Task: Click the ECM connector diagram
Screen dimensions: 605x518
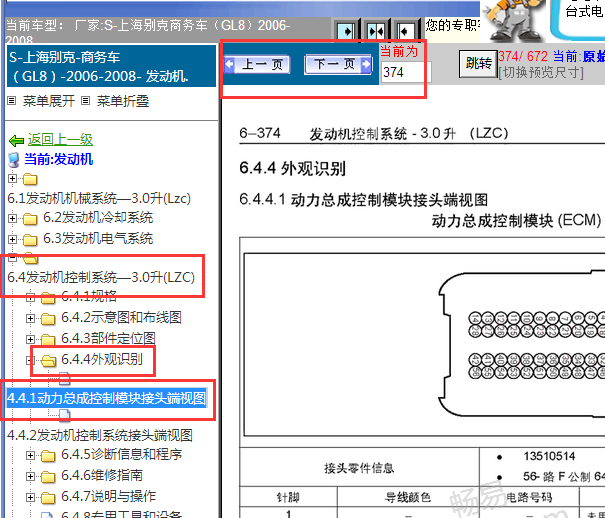Action: pyautogui.click(x=424, y=344)
